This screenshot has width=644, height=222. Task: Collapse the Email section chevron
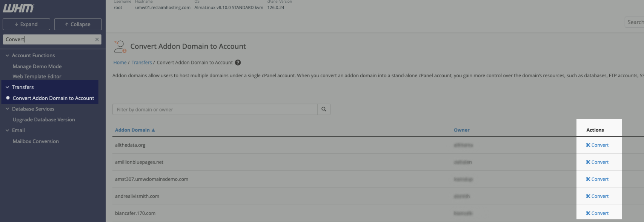(7, 130)
